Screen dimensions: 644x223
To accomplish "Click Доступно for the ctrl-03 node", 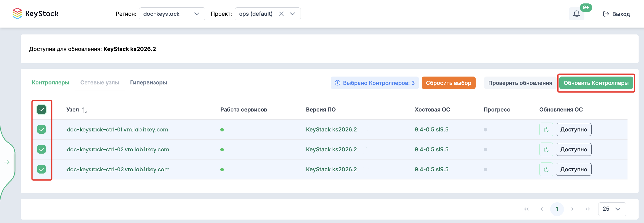I will [x=574, y=170].
